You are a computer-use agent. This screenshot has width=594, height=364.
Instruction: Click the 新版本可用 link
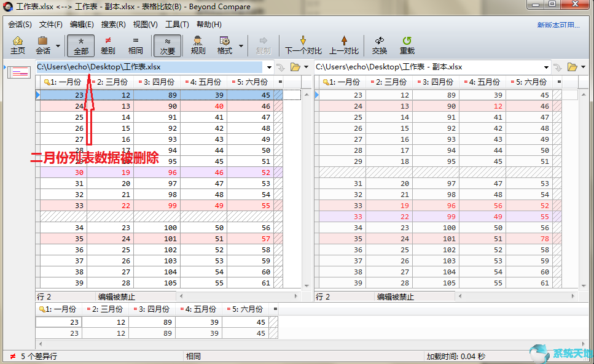pos(558,25)
